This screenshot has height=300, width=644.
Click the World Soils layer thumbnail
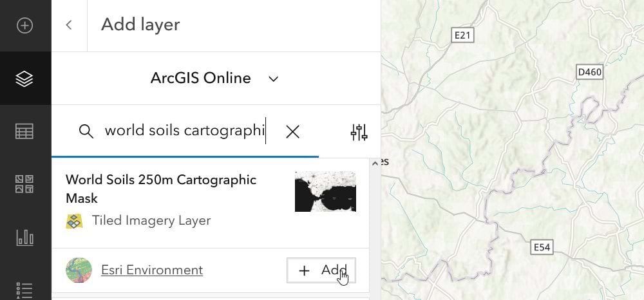pyautogui.click(x=325, y=191)
